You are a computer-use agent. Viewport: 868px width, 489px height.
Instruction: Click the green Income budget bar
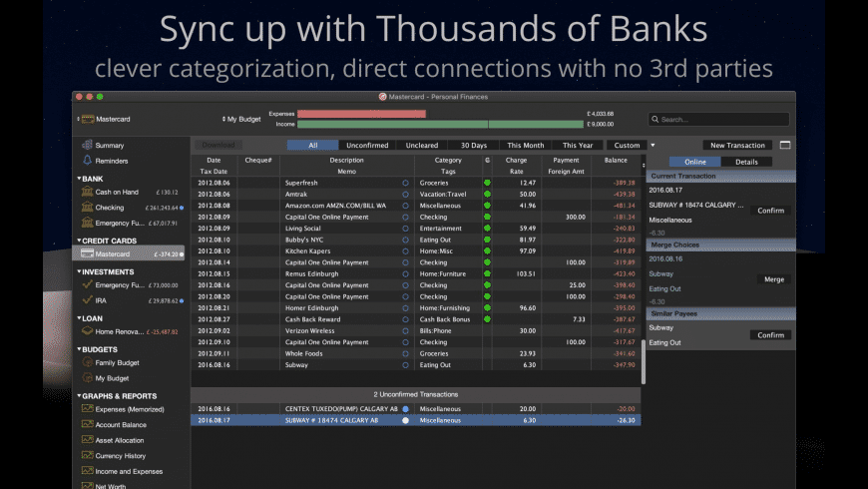[440, 124]
